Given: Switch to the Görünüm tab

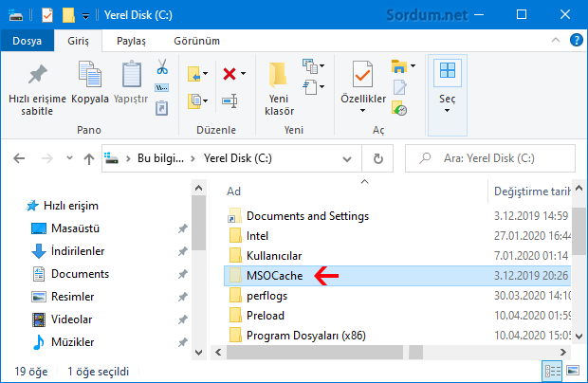Looking at the screenshot, I should click(196, 41).
